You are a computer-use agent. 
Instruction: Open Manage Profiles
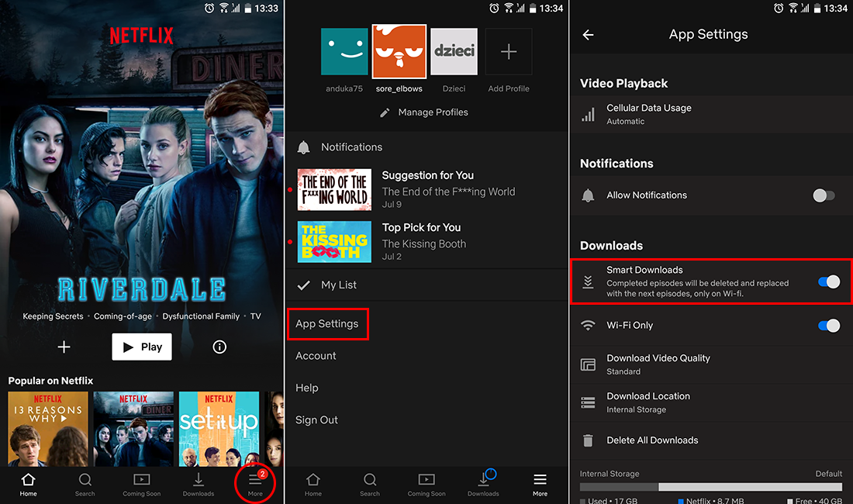[423, 112]
